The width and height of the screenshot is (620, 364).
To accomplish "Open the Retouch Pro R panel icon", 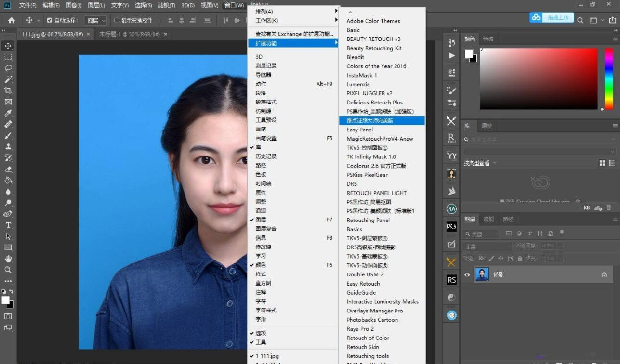I will [451, 138].
